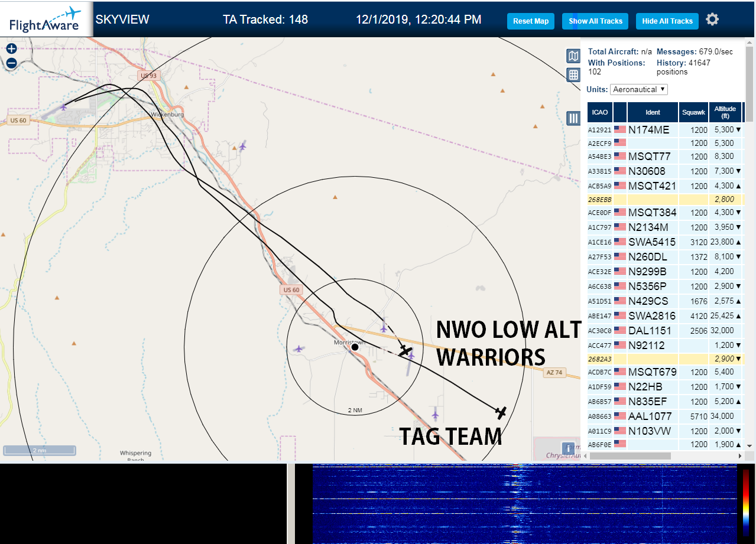Sort table by ICAO column
Image resolution: width=756 pixels, height=544 pixels.
tap(599, 112)
